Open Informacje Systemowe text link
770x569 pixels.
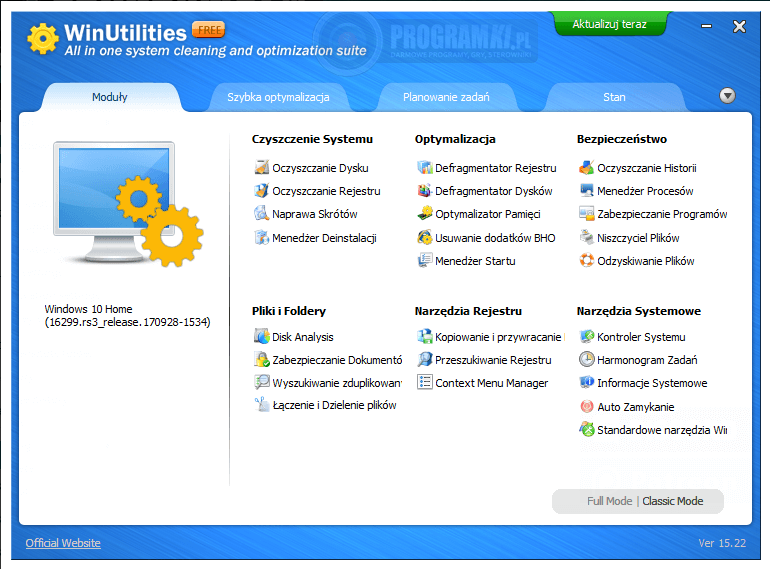652,383
